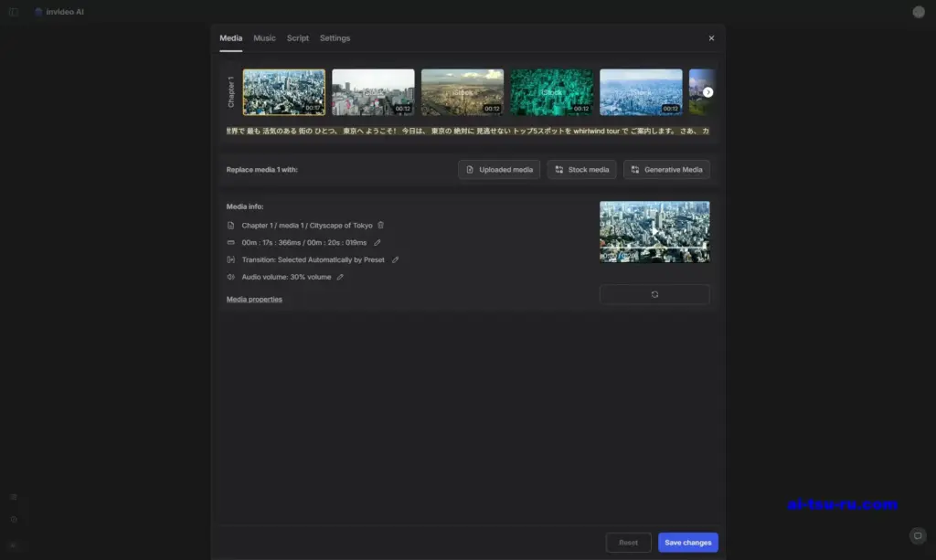Open the user profile avatar

[x=919, y=12]
